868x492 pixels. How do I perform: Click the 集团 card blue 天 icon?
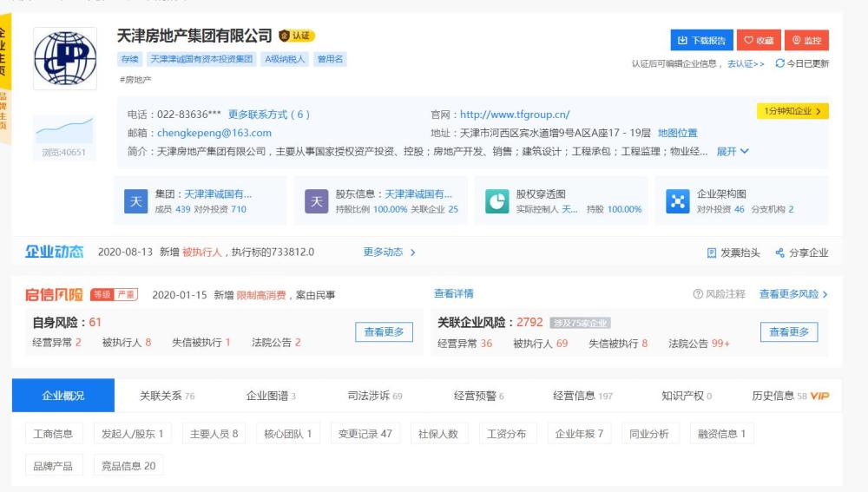click(135, 201)
